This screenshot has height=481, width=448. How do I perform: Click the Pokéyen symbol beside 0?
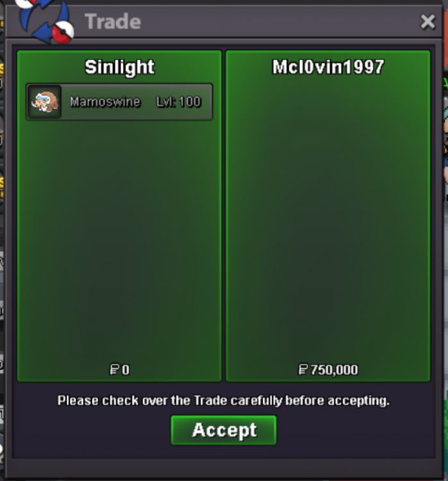[114, 369]
